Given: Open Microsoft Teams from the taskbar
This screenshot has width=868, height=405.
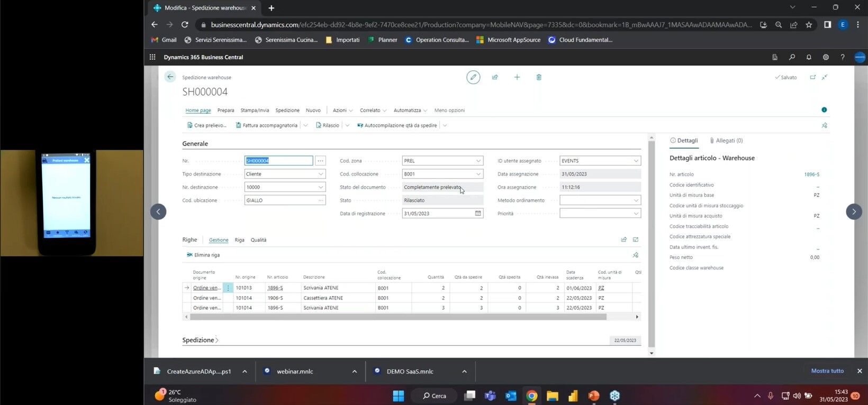Looking at the screenshot, I should (x=490, y=395).
